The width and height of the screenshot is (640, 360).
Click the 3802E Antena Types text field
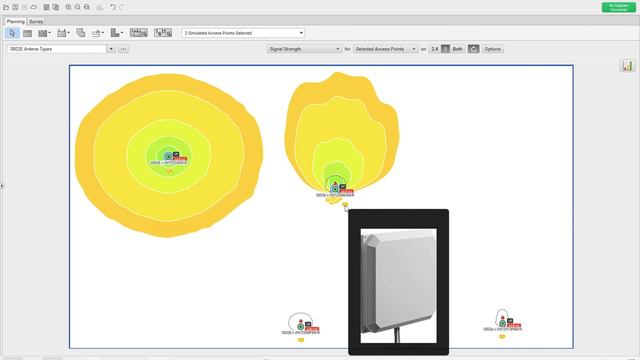(x=57, y=49)
